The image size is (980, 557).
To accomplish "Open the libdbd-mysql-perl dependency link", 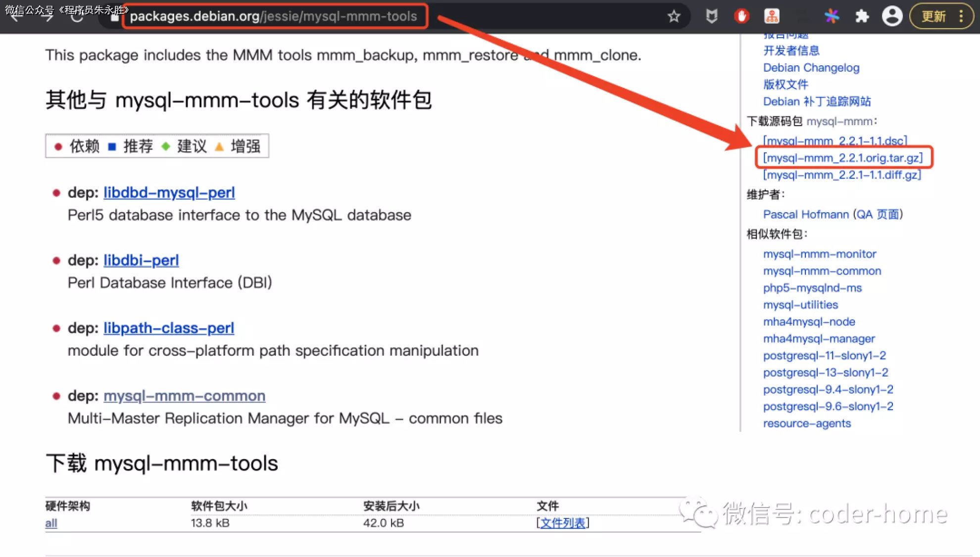I will (x=169, y=192).
